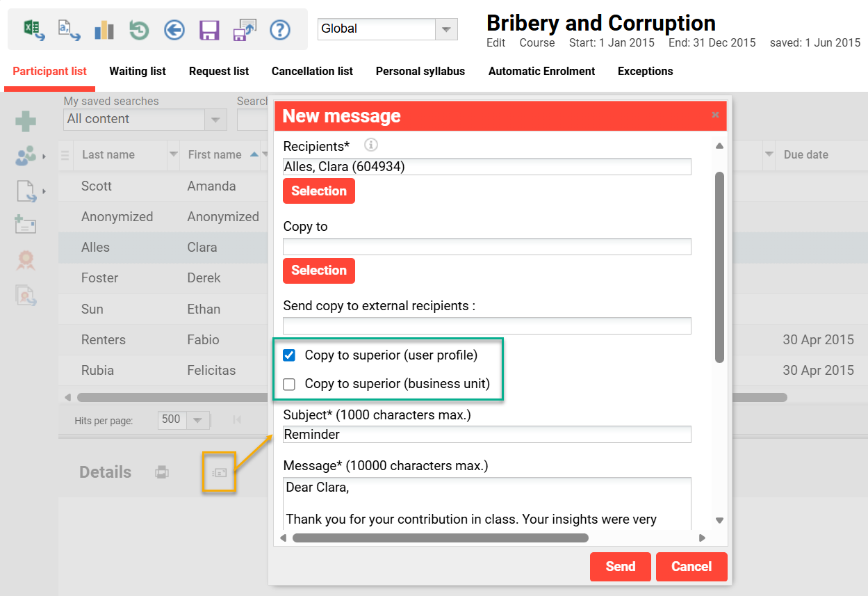Viewport: 868px width, 596px height.
Task: Enable Copy to superior (business unit)
Action: 288,384
